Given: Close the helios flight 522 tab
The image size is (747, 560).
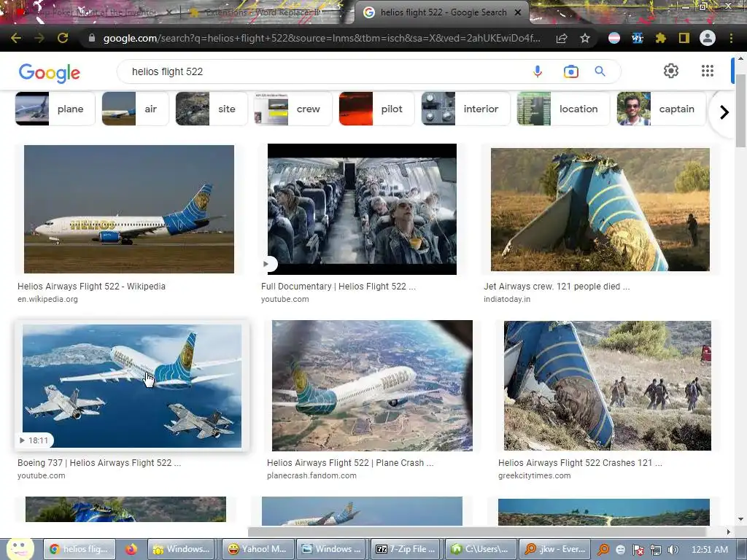Looking at the screenshot, I should 518,12.
